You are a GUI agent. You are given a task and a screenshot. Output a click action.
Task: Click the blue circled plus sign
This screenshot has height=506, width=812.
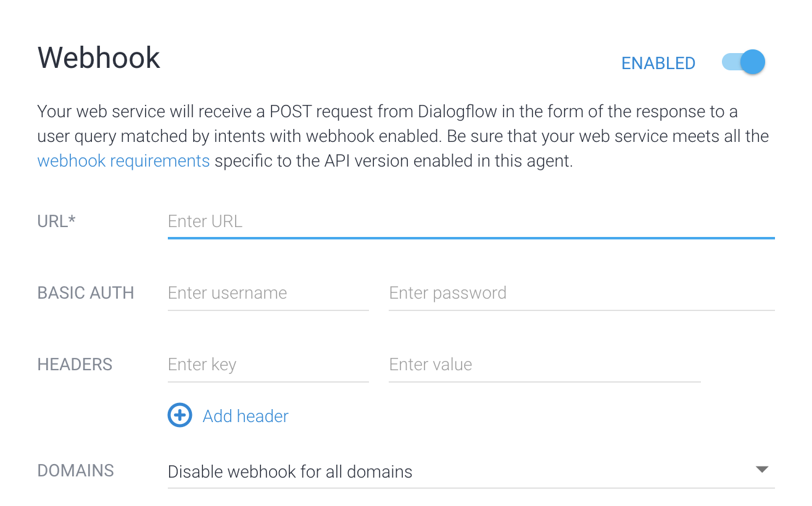point(179,415)
